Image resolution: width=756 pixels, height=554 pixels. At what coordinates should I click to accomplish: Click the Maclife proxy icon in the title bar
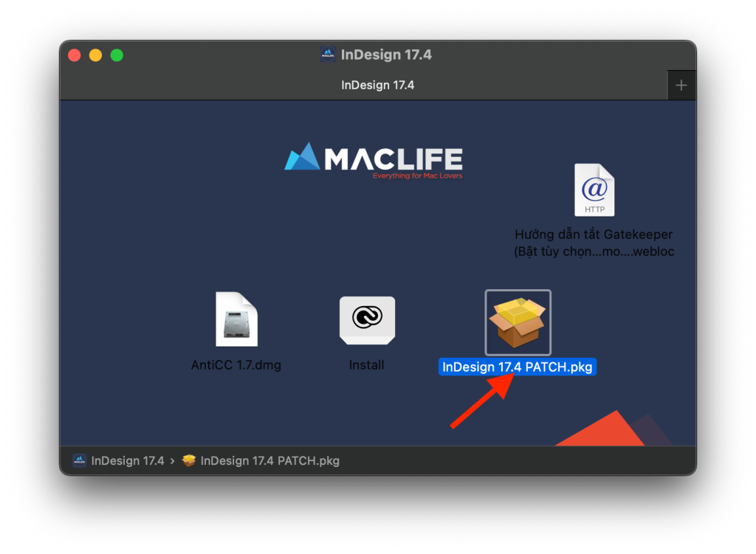point(327,54)
